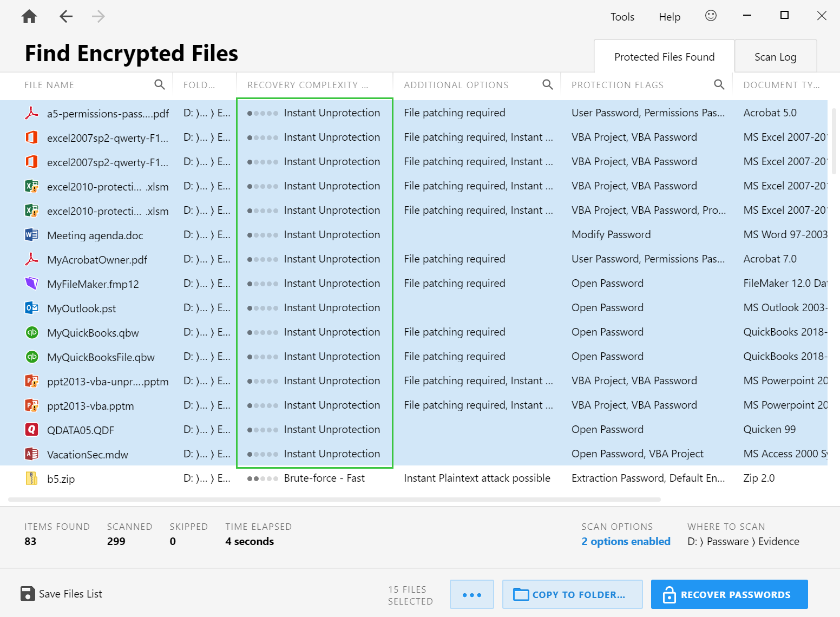The image size is (840, 617).
Task: Click Acrobat 7.0 document type cell
Action: (x=770, y=259)
